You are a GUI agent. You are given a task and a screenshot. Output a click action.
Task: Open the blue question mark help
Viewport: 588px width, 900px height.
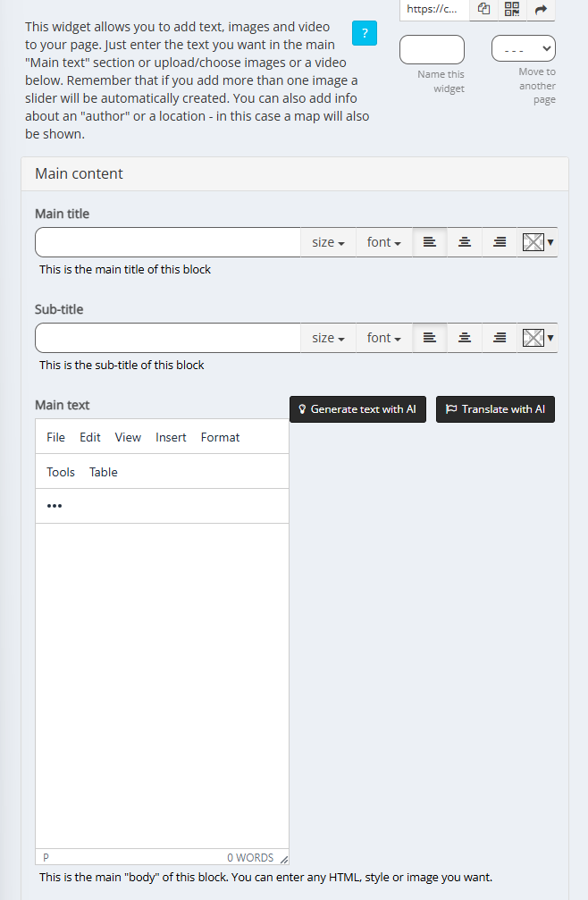click(x=364, y=34)
